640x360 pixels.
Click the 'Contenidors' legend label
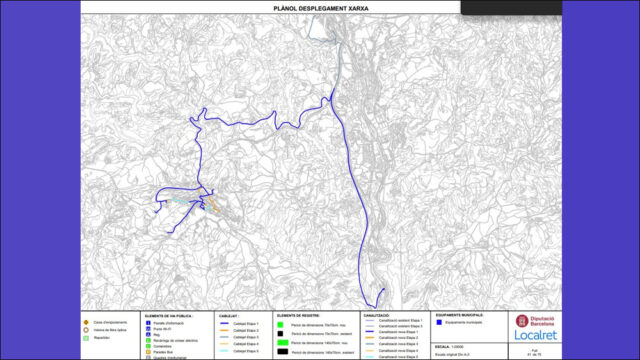tap(162, 347)
